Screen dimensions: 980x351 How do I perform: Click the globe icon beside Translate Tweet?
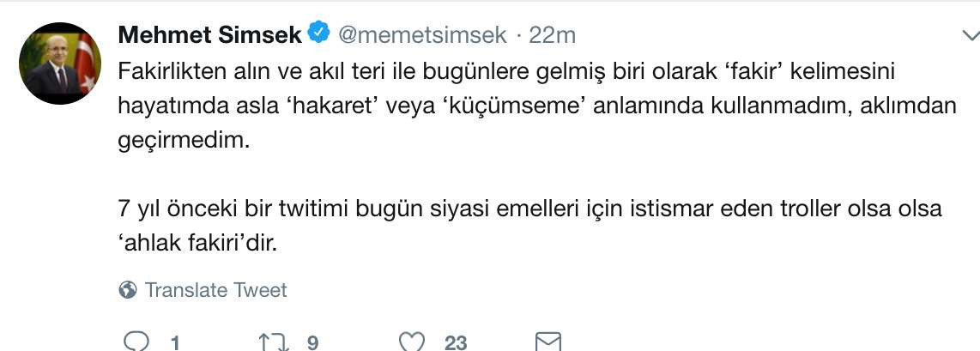[x=128, y=290]
